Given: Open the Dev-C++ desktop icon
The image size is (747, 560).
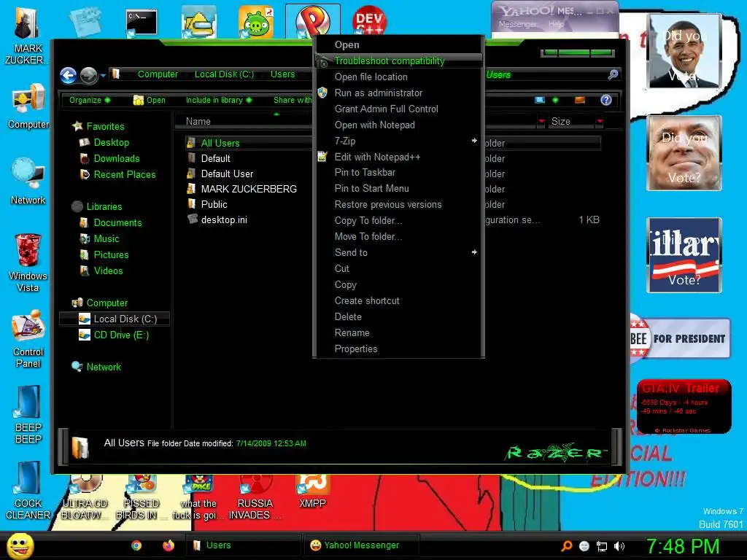Looking at the screenshot, I should tap(369, 21).
